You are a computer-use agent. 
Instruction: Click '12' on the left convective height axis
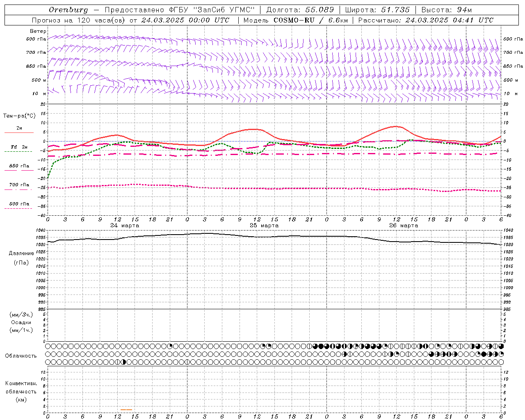[44, 372]
